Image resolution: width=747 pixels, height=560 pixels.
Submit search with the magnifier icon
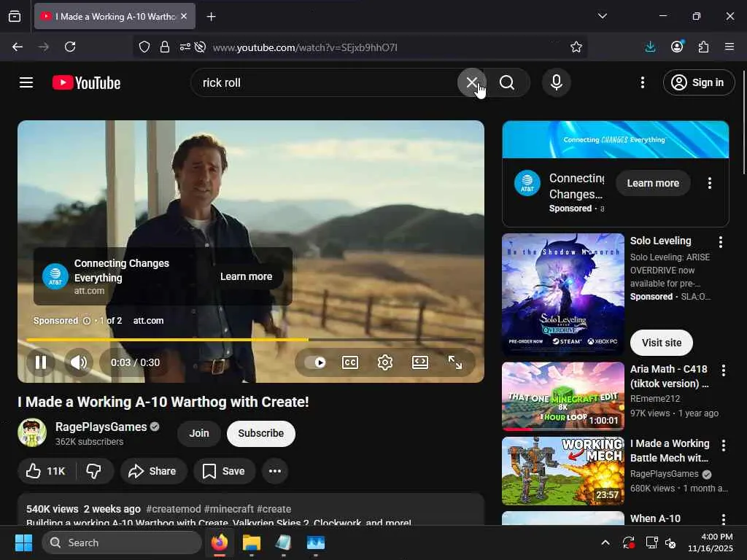tap(507, 82)
